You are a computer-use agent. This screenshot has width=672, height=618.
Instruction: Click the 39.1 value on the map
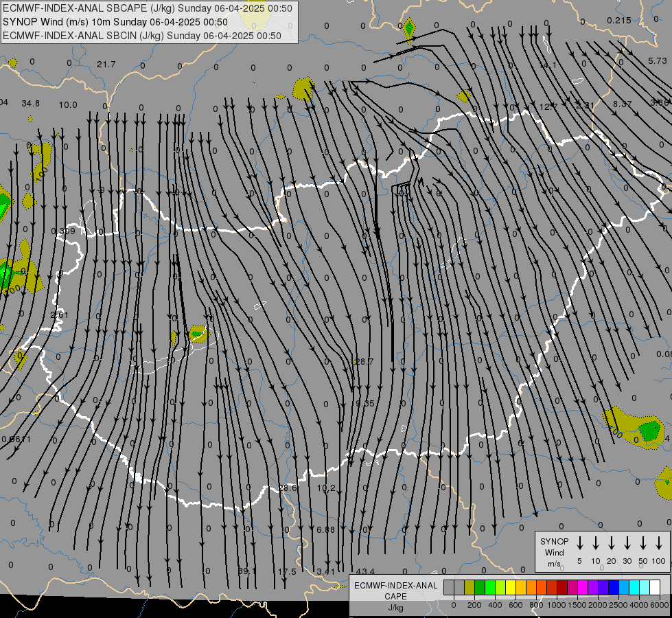(x=247, y=571)
